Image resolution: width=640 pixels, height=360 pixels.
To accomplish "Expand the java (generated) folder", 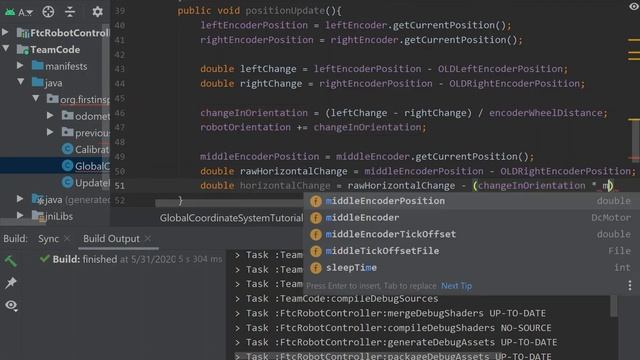I will 20,199.
